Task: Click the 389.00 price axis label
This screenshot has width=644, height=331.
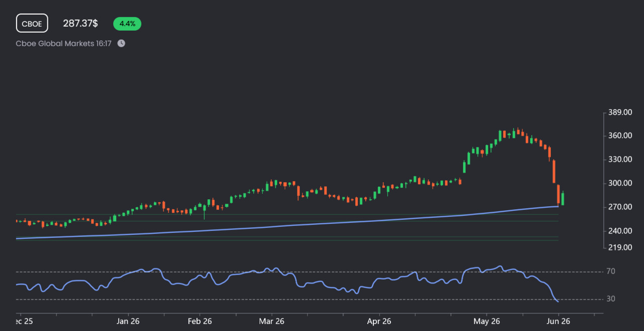Action: [x=620, y=113]
